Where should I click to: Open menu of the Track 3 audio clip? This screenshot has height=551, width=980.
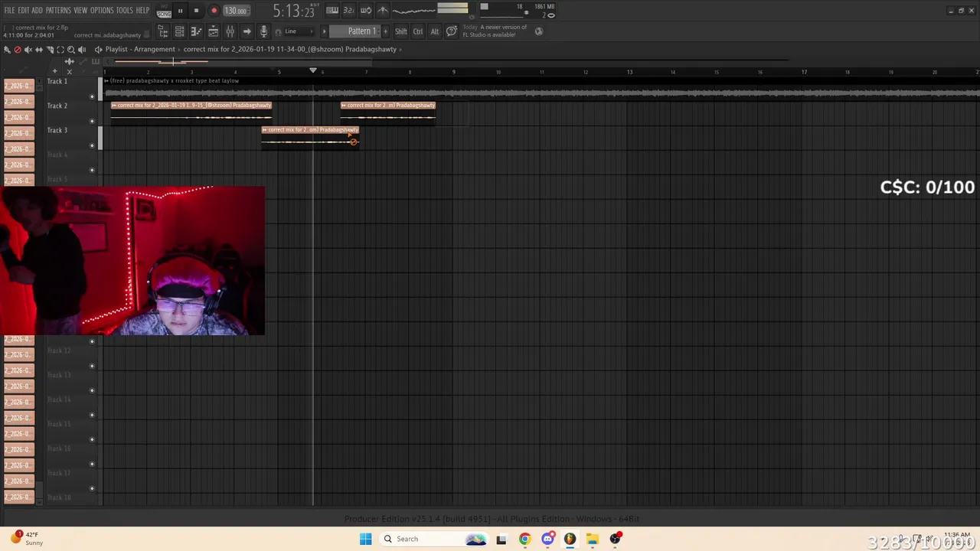pos(265,129)
